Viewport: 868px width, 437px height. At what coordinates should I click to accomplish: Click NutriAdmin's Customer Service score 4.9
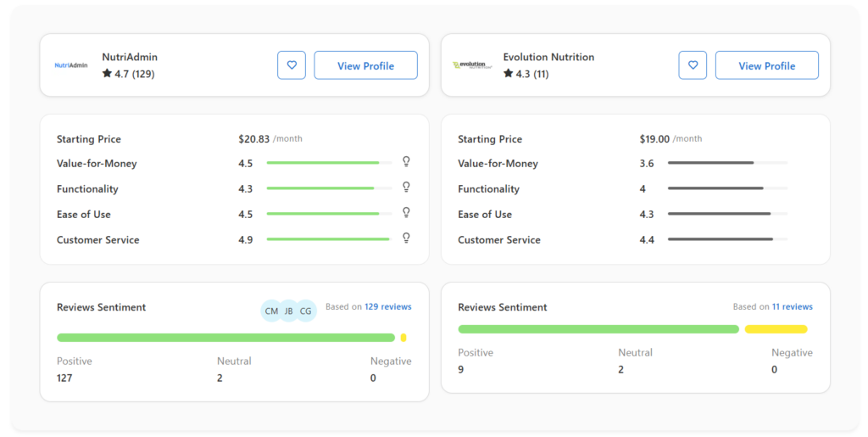click(x=245, y=240)
